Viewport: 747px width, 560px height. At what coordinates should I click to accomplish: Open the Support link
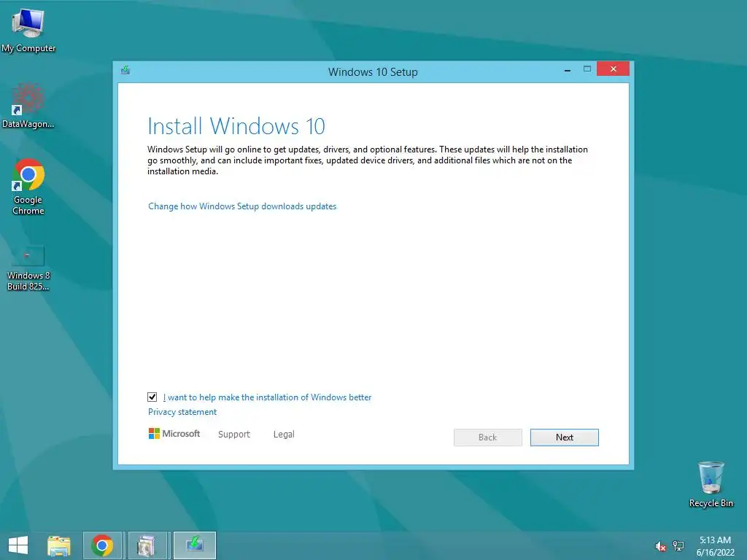[234, 435]
